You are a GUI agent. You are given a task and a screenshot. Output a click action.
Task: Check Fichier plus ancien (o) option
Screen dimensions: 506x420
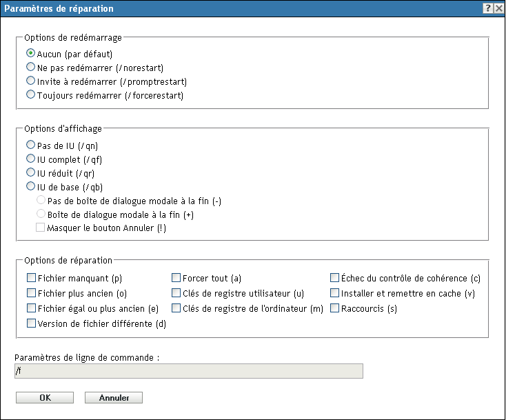coord(31,294)
